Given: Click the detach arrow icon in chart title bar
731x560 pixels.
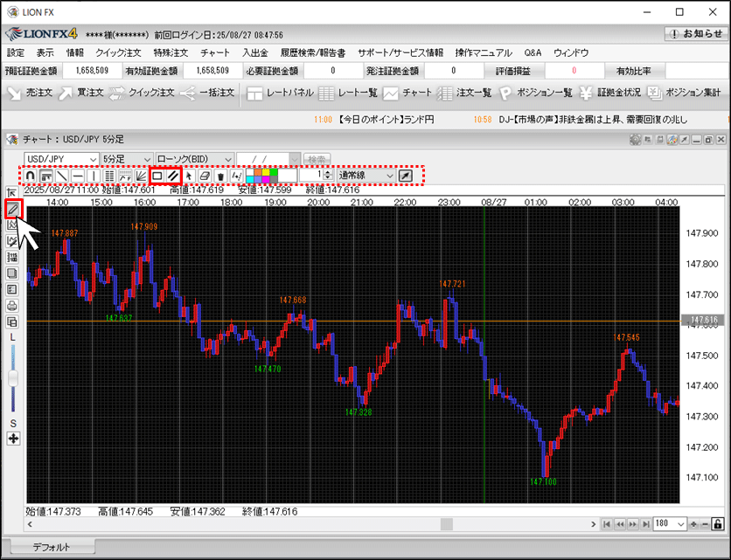Looking at the screenshot, I should click(684, 139).
